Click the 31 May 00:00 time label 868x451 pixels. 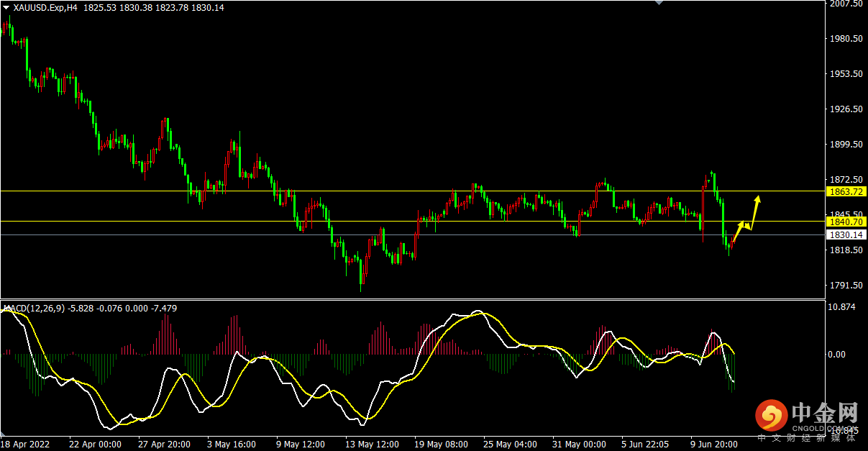pos(579,445)
